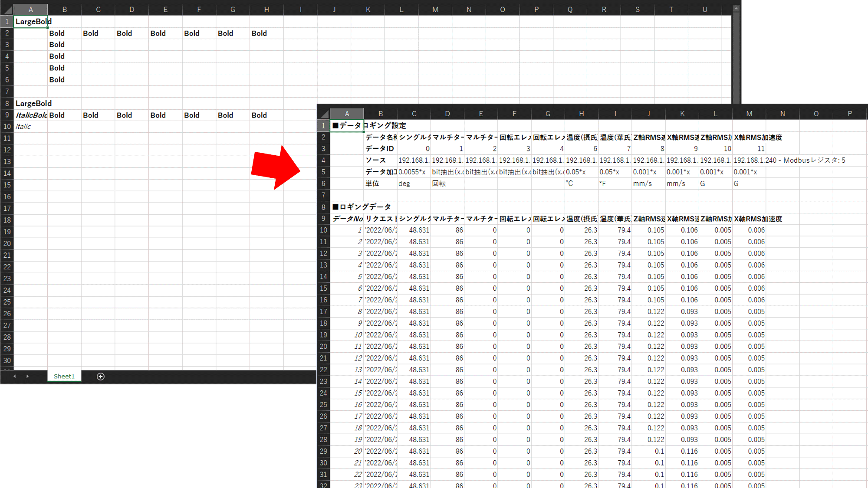Select all cells in the right sheet

324,114
